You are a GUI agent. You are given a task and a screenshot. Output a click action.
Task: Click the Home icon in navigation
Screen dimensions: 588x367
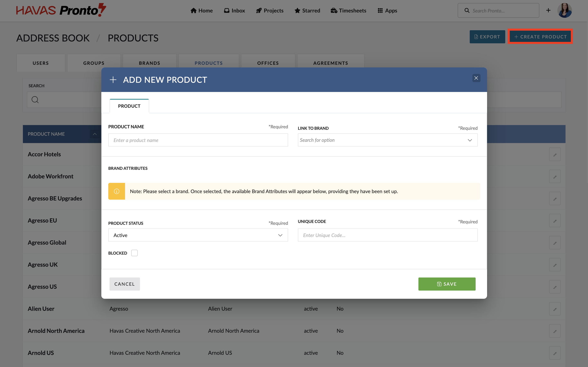[193, 10]
